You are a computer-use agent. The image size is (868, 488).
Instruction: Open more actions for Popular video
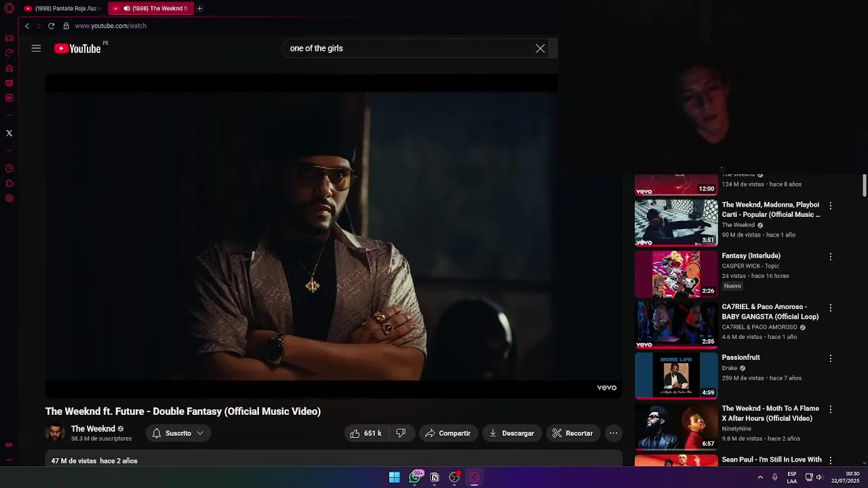pos(830,205)
